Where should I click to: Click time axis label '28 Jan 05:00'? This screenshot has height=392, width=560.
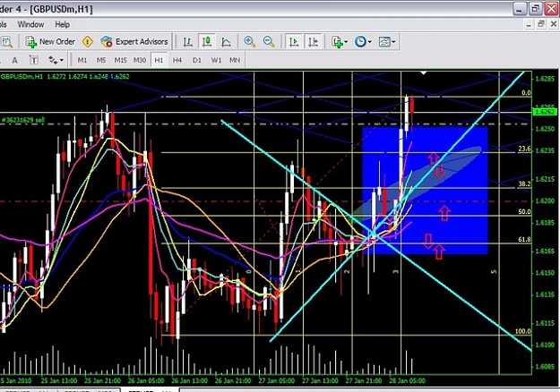(407, 380)
